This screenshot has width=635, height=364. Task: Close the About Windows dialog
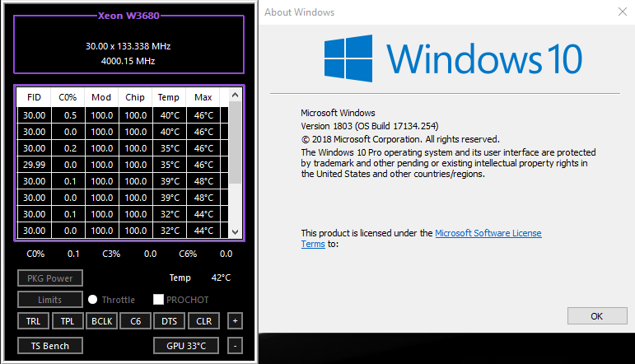pos(623,12)
